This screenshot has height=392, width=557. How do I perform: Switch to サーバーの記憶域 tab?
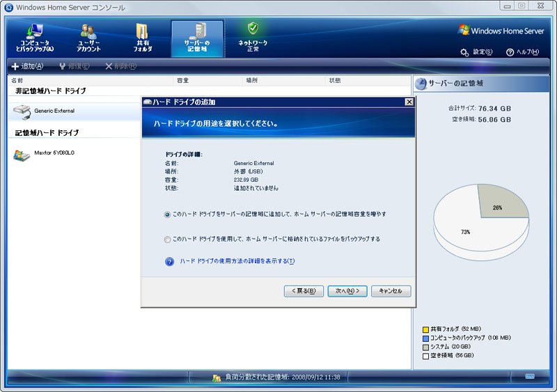coord(197,38)
